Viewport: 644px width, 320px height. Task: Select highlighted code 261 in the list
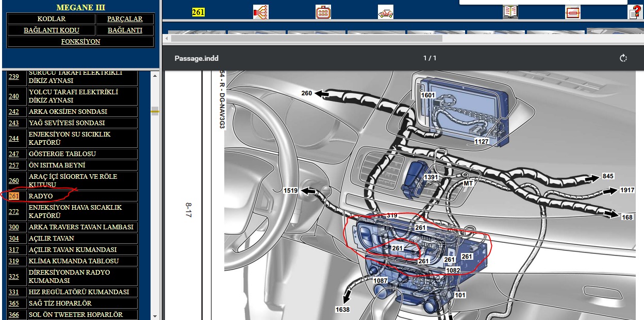[14, 196]
